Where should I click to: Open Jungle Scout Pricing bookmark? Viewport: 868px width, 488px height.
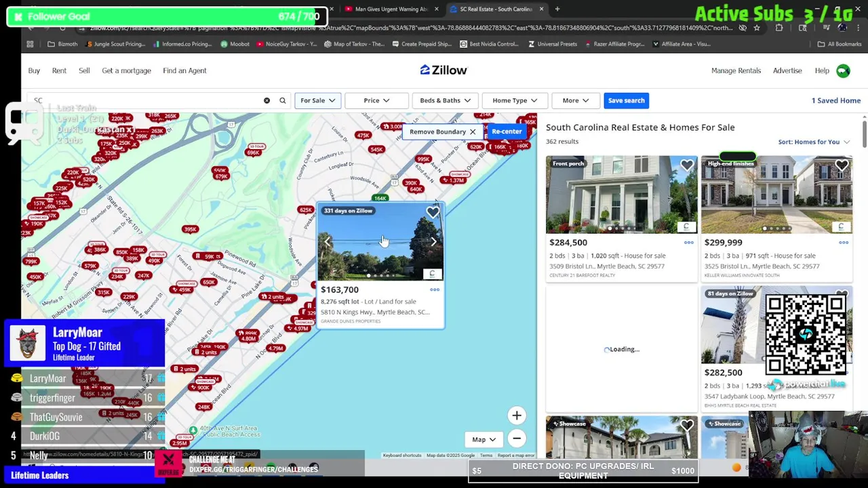pyautogui.click(x=115, y=44)
